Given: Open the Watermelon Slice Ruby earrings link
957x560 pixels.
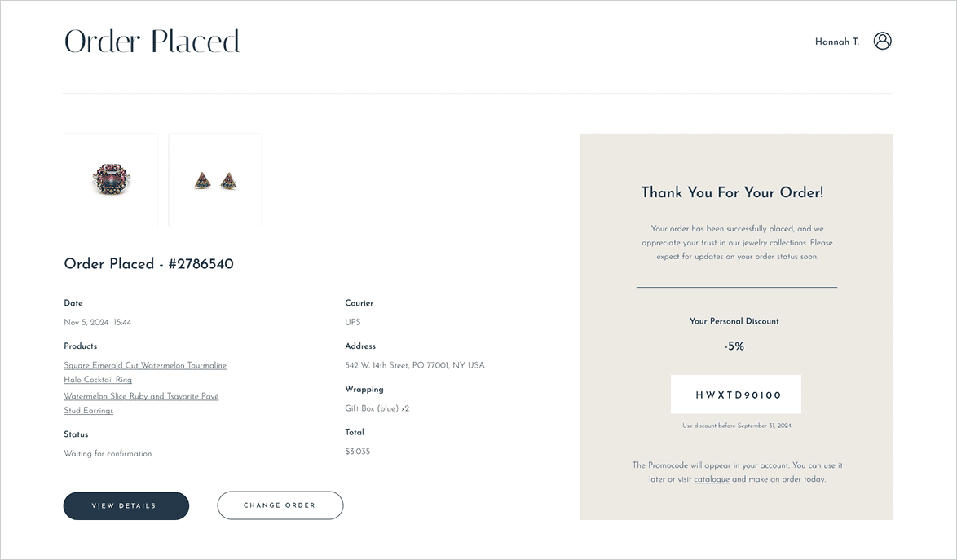Looking at the screenshot, I should point(141,396).
